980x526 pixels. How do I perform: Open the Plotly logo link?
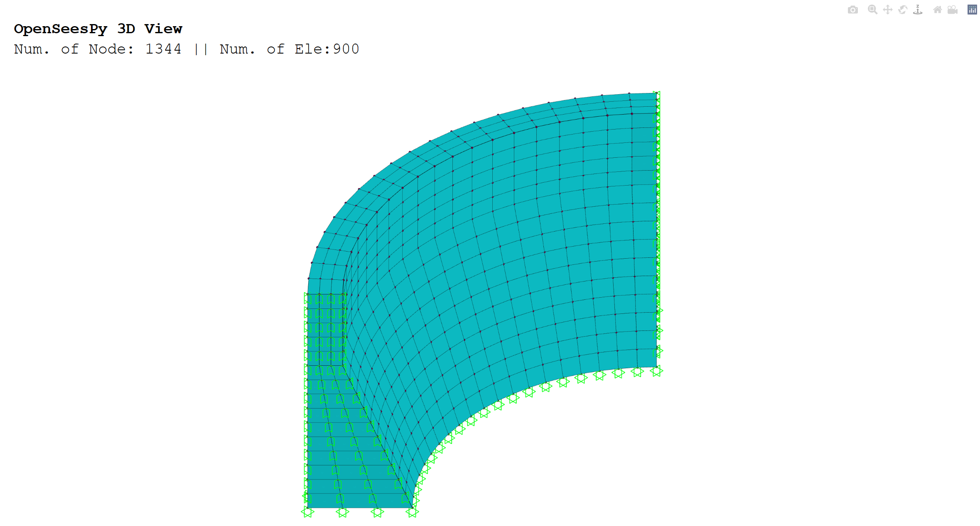point(972,10)
